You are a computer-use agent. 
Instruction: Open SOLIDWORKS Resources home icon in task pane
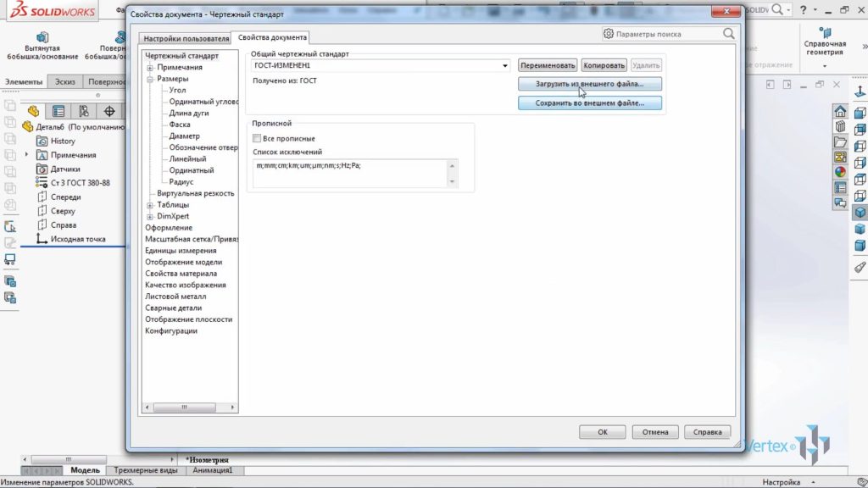click(x=840, y=111)
